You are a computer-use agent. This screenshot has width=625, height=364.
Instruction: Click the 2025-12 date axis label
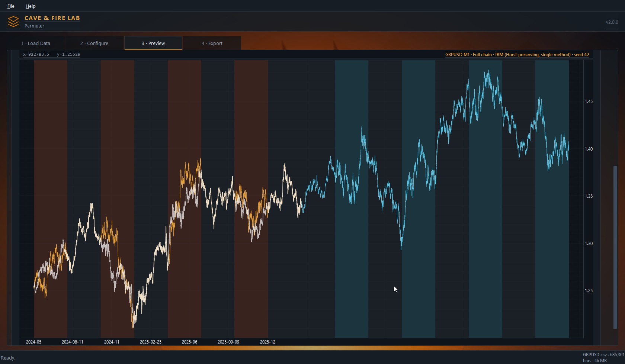click(x=267, y=342)
